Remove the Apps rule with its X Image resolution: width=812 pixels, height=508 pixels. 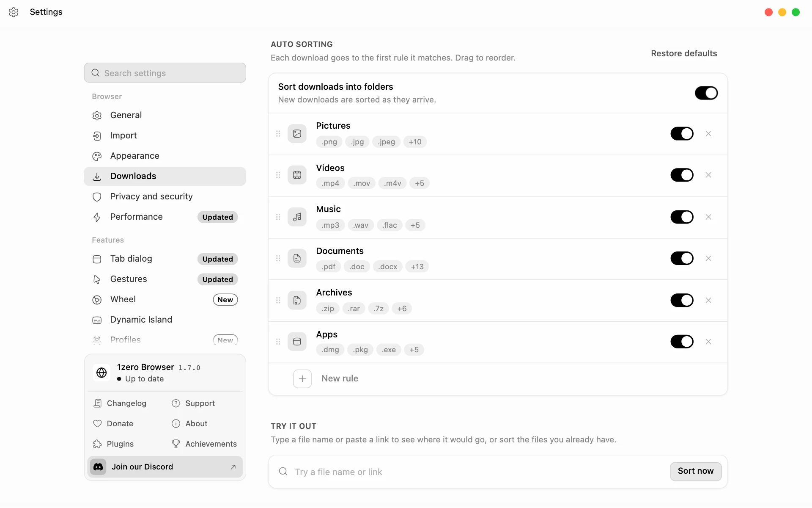(x=708, y=342)
